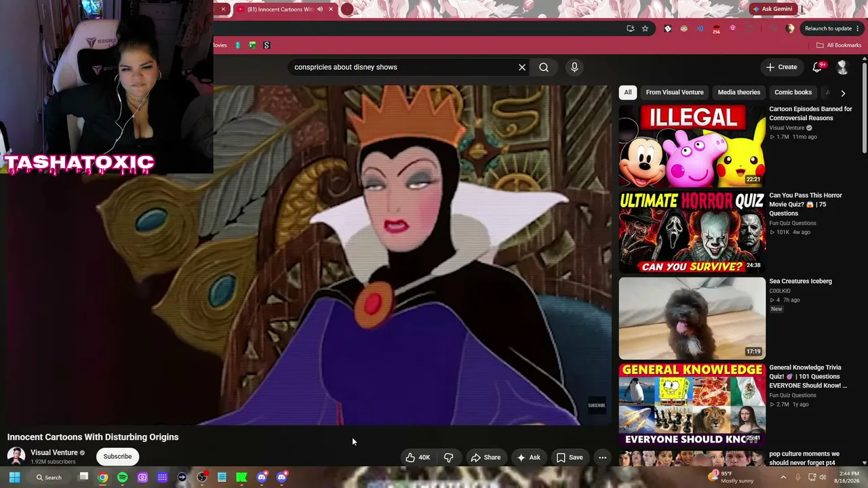Open the YouTube account avatar menu
The image size is (868, 488).
tap(842, 67)
